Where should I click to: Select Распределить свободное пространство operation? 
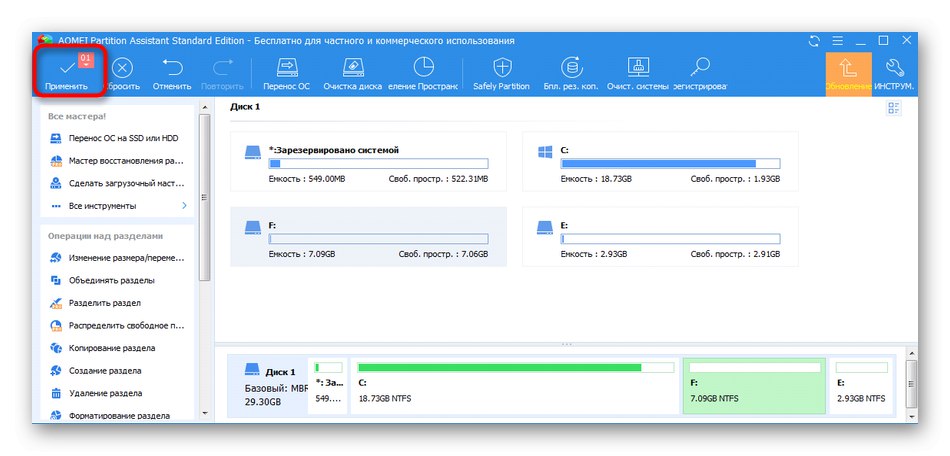pos(117,326)
